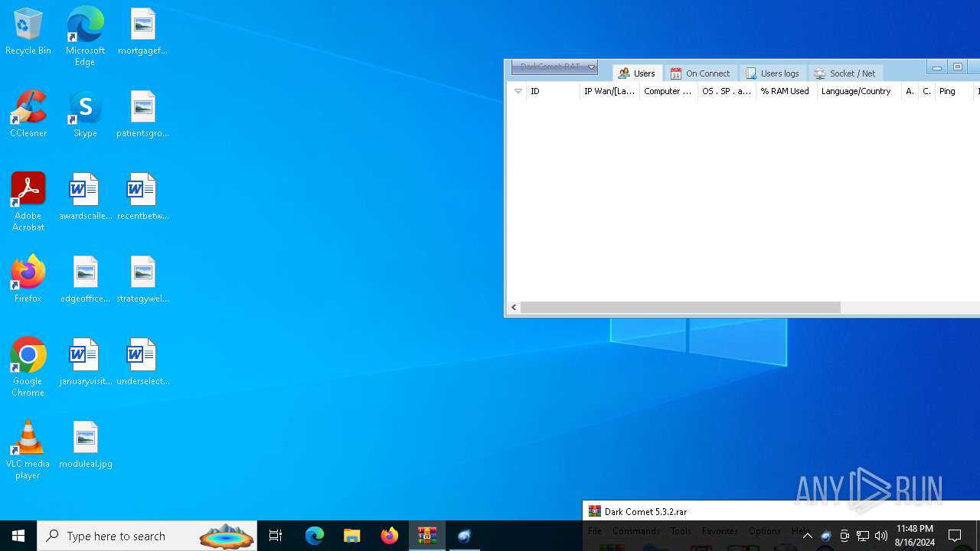Expand the triangle arrow beside ID column

pyautogui.click(x=518, y=91)
